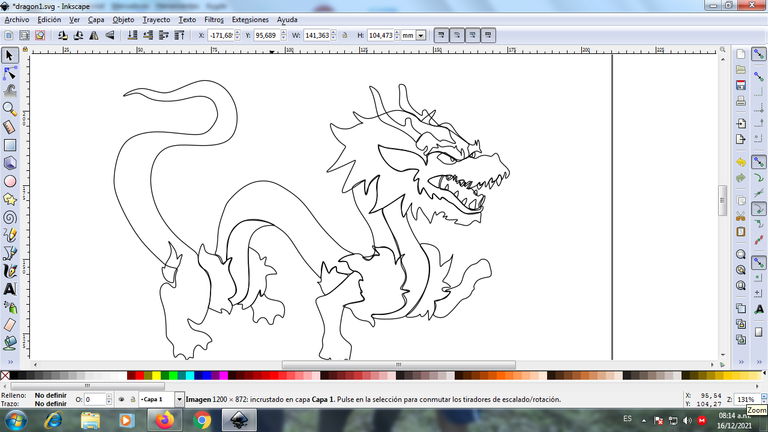
Task: Select the 3D Box tool
Action: click(10, 163)
